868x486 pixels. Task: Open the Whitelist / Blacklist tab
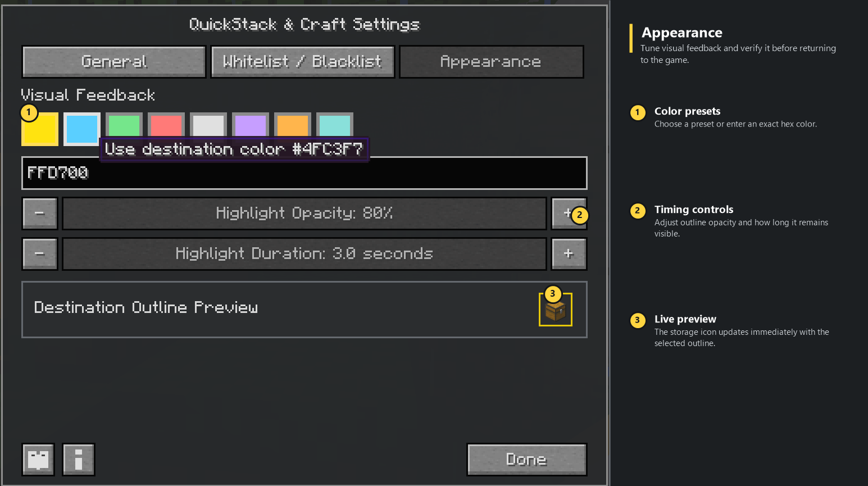[x=303, y=62]
